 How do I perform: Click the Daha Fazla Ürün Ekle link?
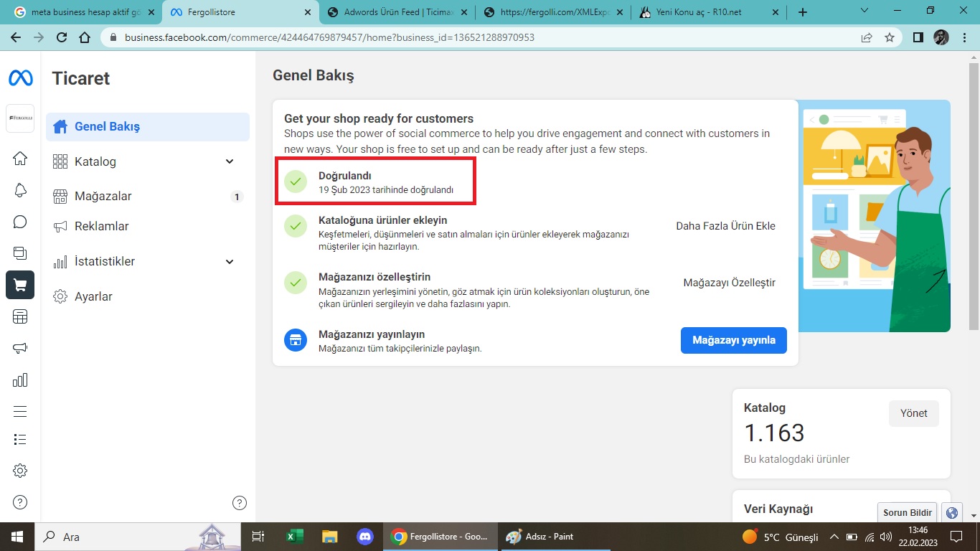click(x=725, y=225)
